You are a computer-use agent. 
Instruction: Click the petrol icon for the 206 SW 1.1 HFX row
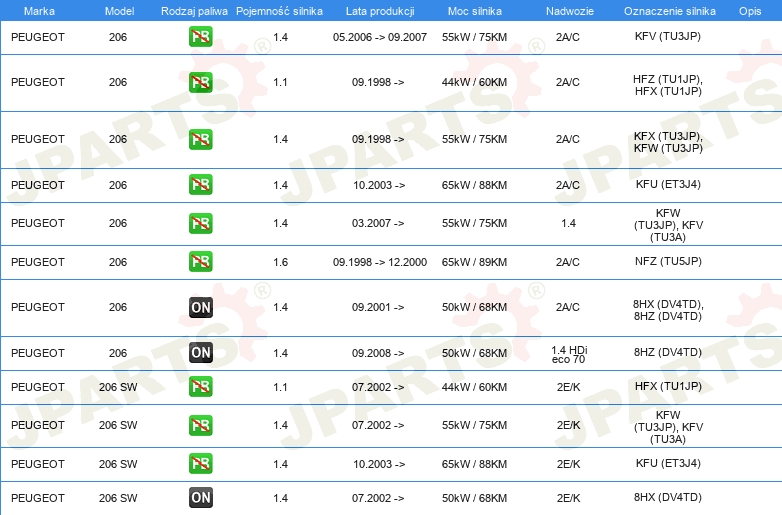click(200, 387)
